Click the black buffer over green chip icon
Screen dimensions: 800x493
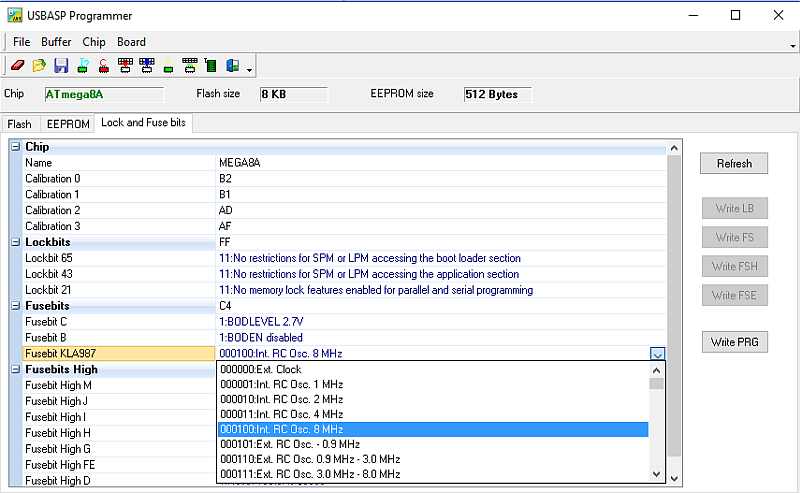click(189, 65)
